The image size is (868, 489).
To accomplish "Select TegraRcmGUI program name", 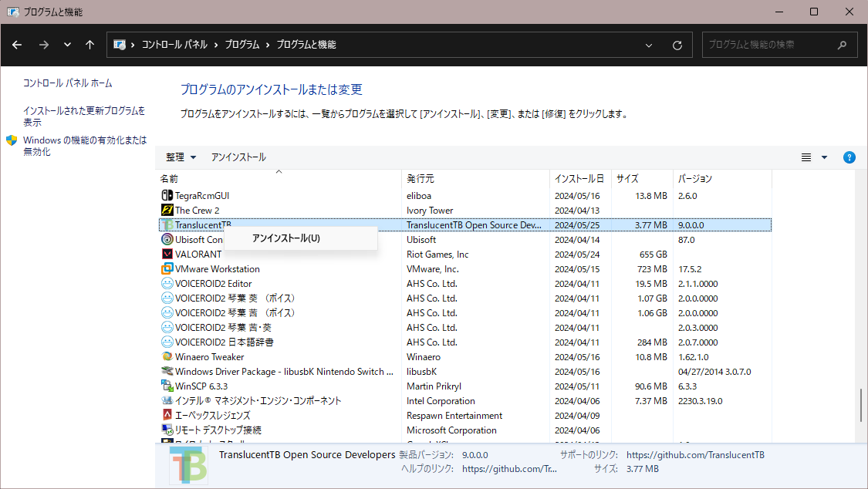I will click(x=202, y=196).
